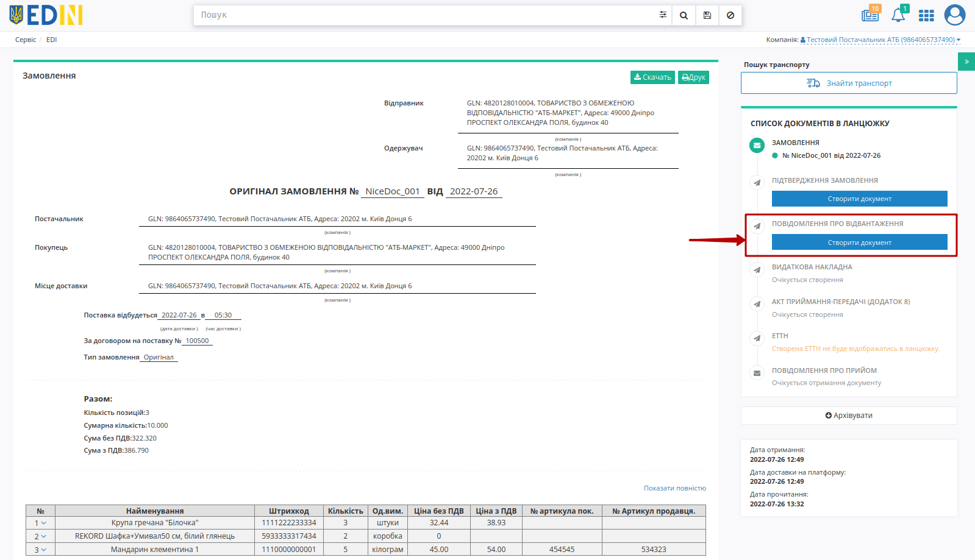Viewport: 975px width, 560px height.
Task: Click barcode 1111222233334 cell
Action: (x=289, y=523)
